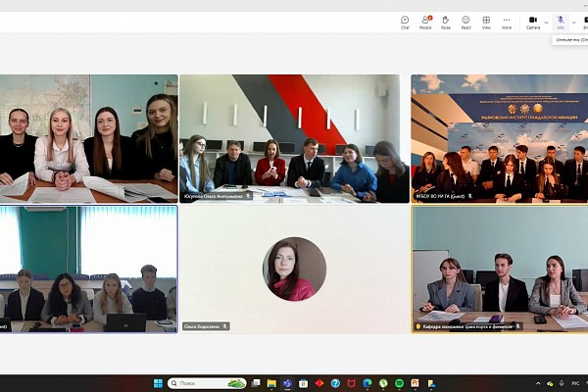Click the Поиск taskbar search box
Viewport: 588px width, 392px height.
click(x=207, y=383)
